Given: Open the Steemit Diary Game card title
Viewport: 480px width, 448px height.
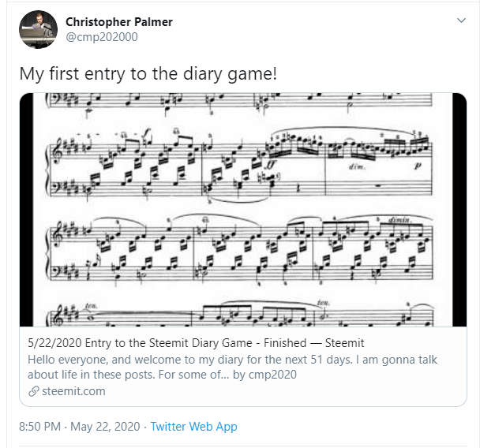Looking at the screenshot, I should [196, 343].
